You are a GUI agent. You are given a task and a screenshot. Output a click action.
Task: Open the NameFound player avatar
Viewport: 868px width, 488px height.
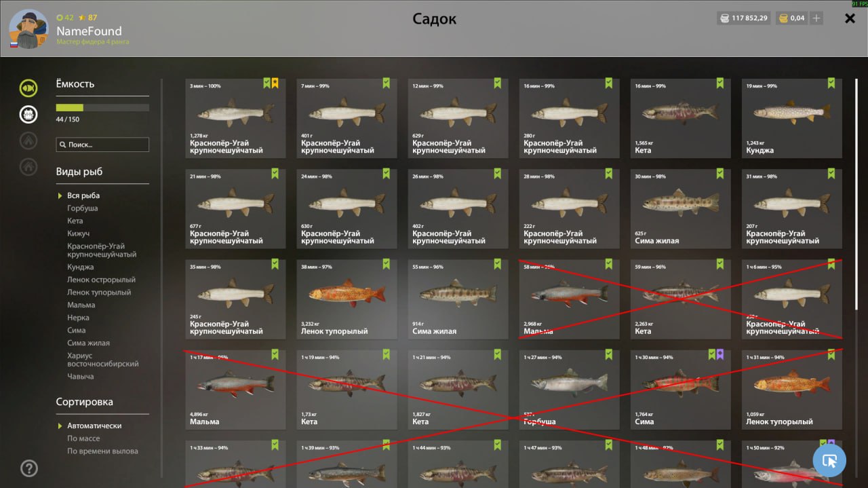tap(28, 30)
